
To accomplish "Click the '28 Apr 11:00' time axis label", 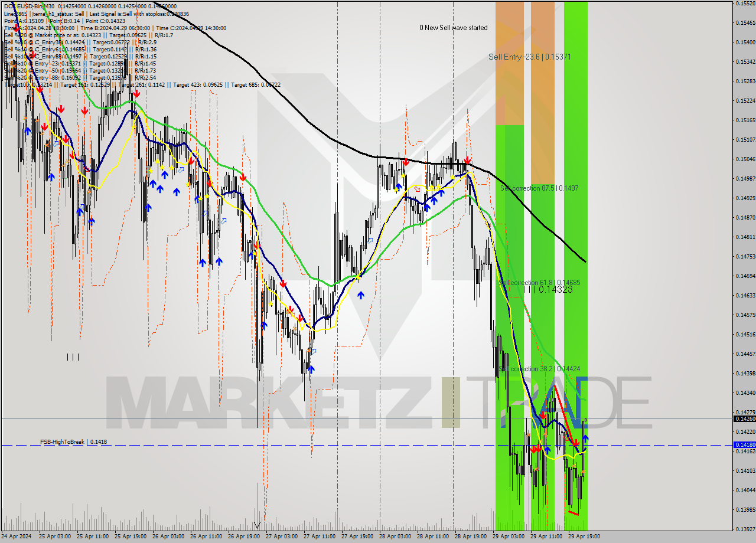I will [x=433, y=537].
